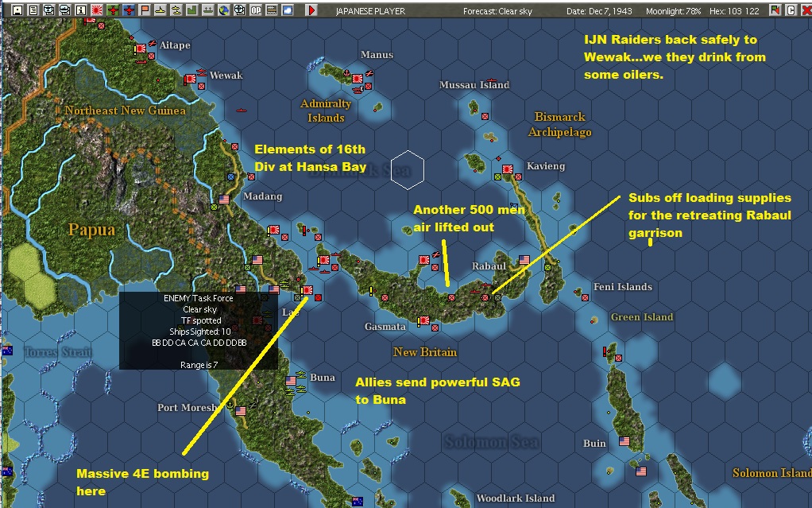This screenshot has width=812, height=508.
Task: Click the submarine icon southeast of Wewak
Action: tap(242, 111)
